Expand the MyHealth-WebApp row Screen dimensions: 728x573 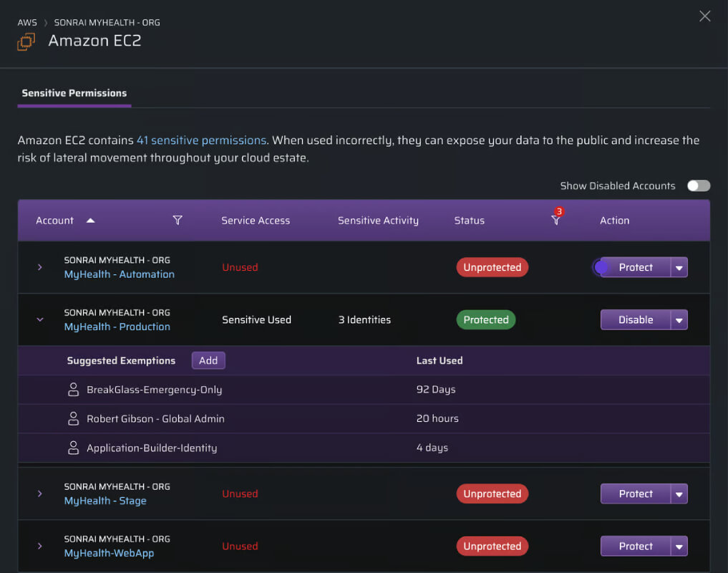(40, 546)
